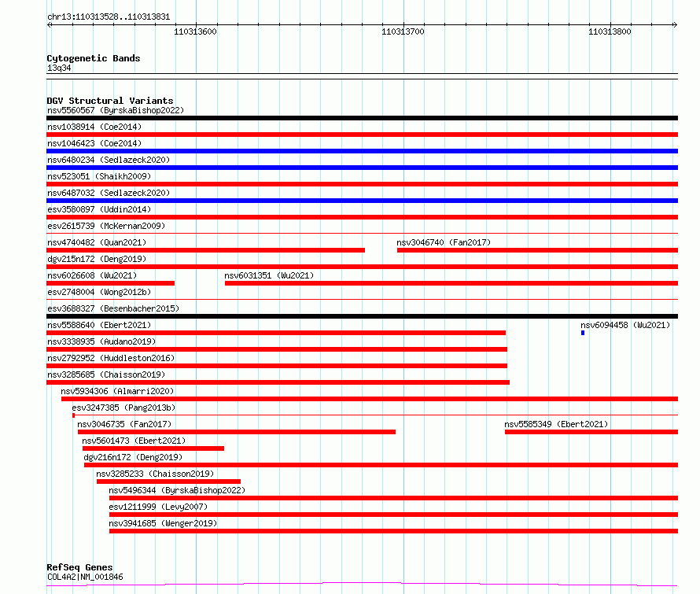Click the right arrow of the ruler
Viewport: 700px width, 594px height.
pos(675,25)
